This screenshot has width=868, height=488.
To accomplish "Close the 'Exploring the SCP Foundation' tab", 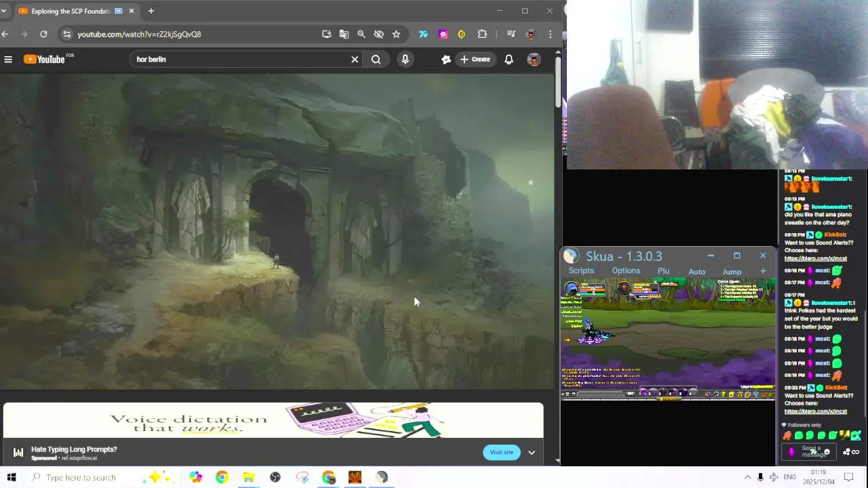I will click(132, 11).
